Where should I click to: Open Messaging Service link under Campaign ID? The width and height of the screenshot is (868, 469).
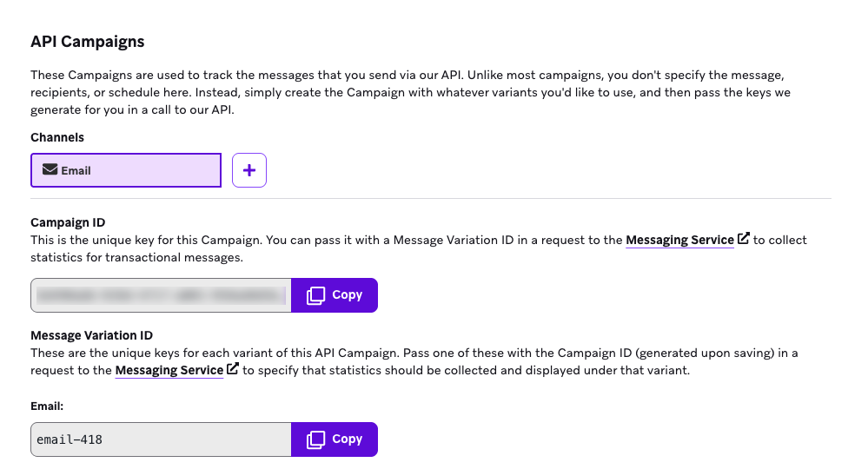pos(679,240)
